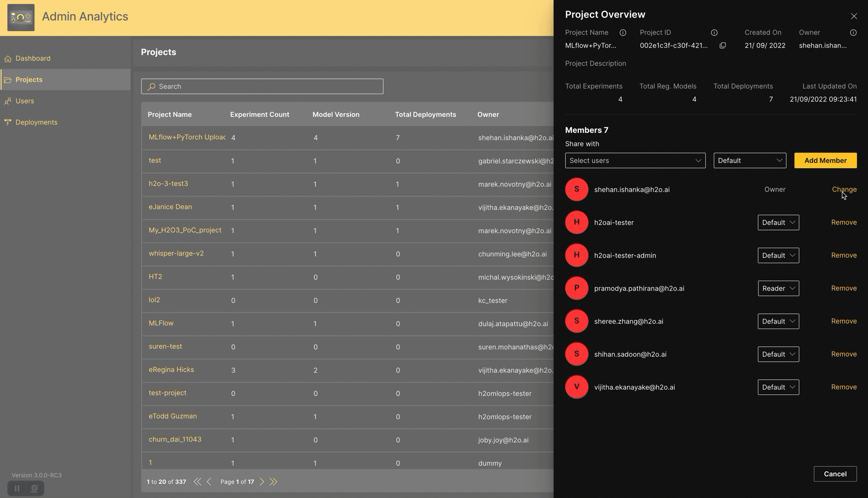Viewport: 868px width, 498px height.
Task: Click the Admin Analytics logo
Action: tap(21, 17)
